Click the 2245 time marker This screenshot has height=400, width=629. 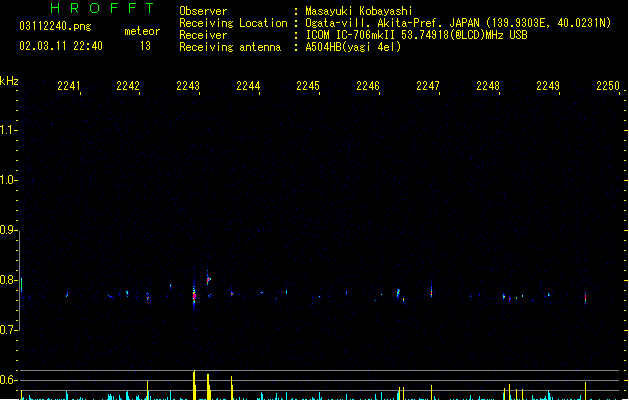(x=308, y=86)
